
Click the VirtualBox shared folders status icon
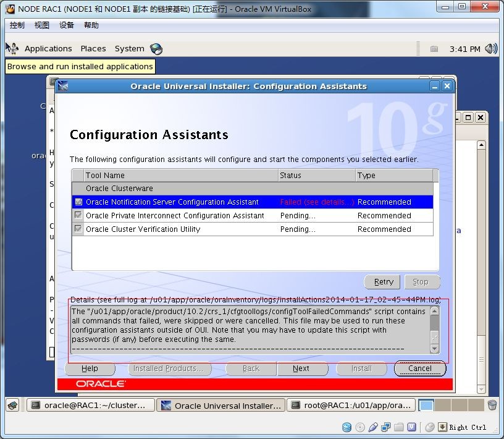click(398, 427)
